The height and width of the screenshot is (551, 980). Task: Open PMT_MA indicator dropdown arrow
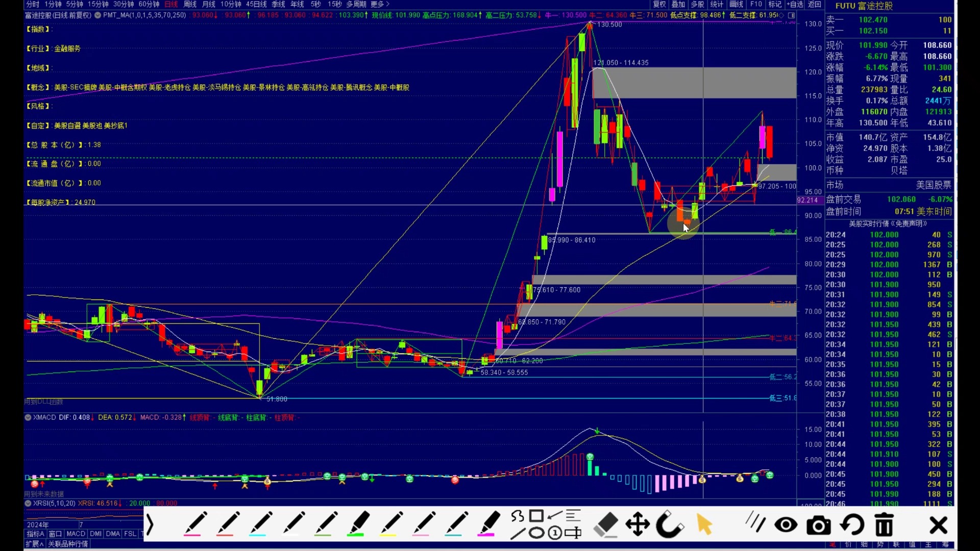click(97, 15)
